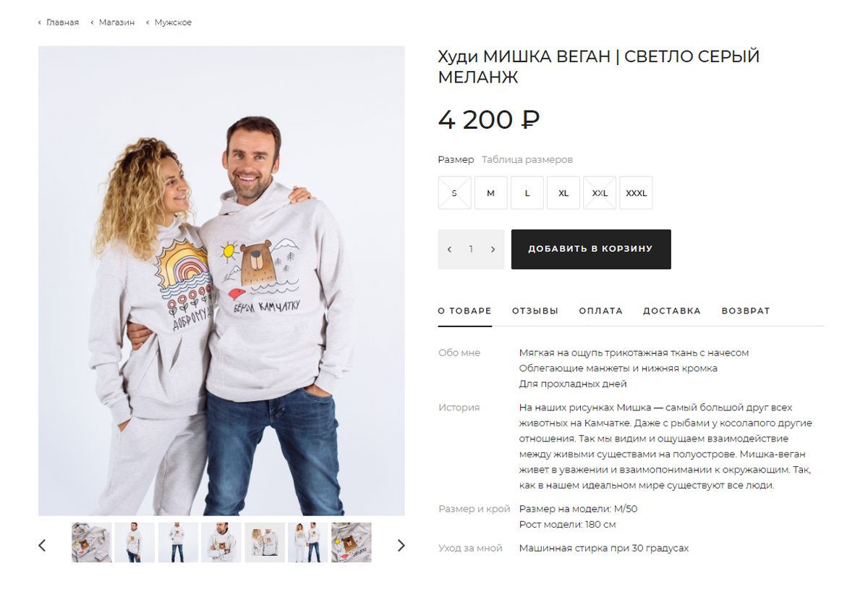Click the quantity input field
This screenshot has width=868, height=595.
point(471,249)
